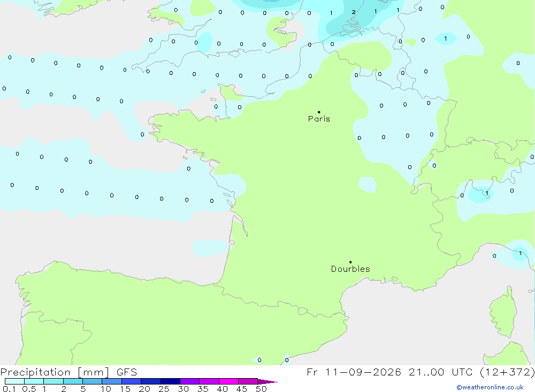Click the legend value 50
Screen dimensions: 535x392
click(261, 389)
